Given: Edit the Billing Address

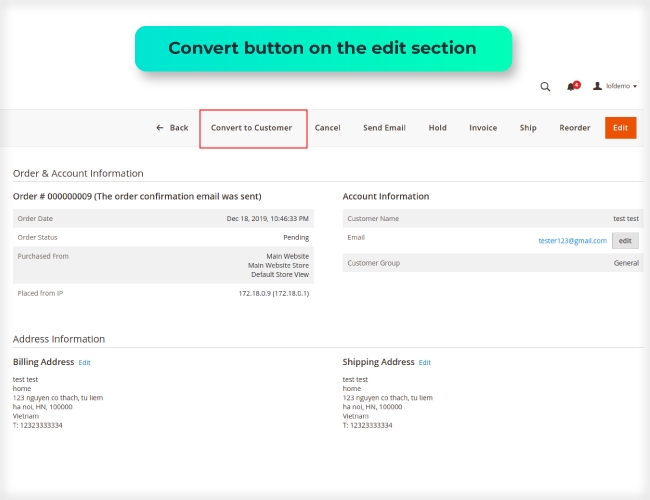Looking at the screenshot, I should tap(85, 362).
